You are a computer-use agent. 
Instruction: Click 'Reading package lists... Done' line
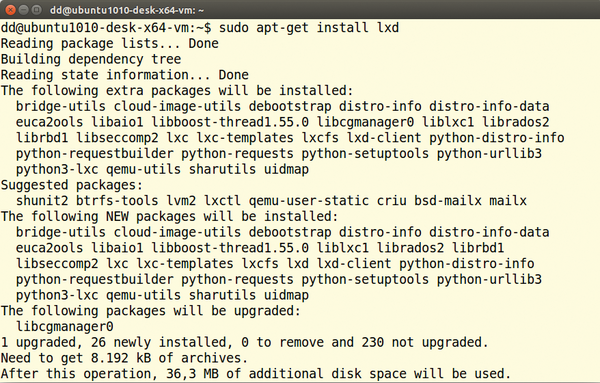[109, 43]
